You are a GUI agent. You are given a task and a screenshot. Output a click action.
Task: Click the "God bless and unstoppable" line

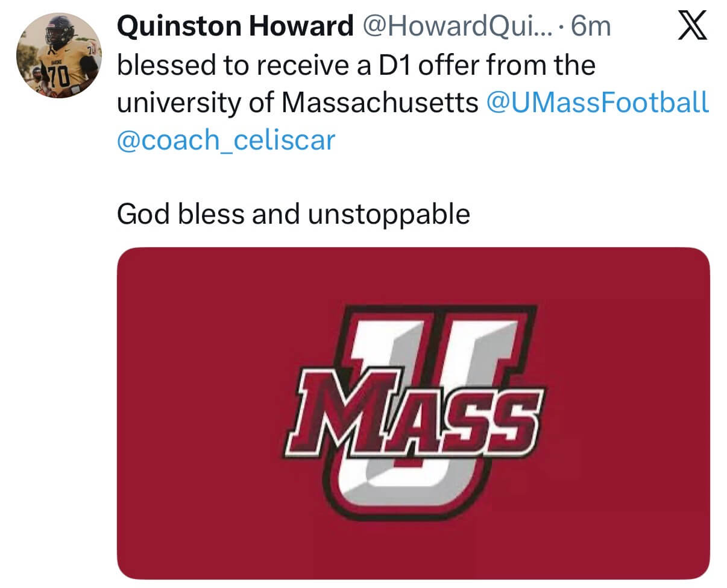(294, 214)
